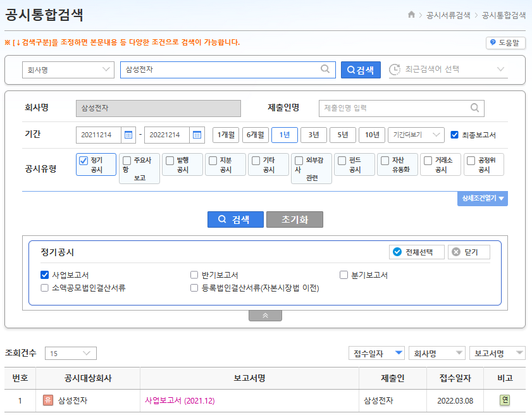Check 등록법인결산서류(자본시장법 이전) checkbox

194,288
